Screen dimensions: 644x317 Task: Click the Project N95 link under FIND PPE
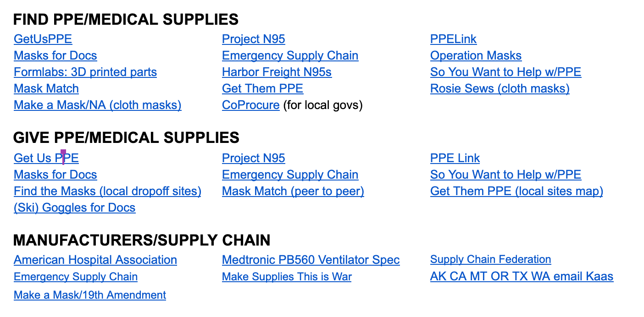(x=253, y=39)
